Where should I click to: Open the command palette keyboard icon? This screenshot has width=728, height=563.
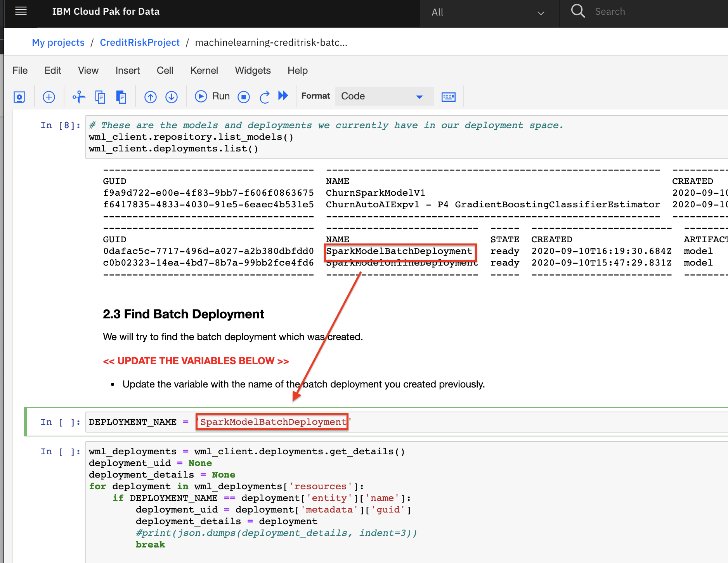[x=449, y=97]
